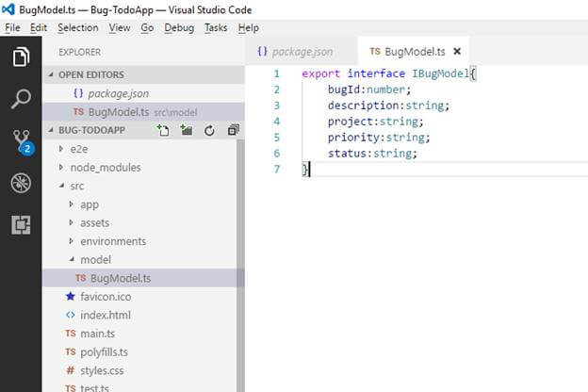Collapse all folders in explorer
588x392 pixels.
(x=233, y=130)
